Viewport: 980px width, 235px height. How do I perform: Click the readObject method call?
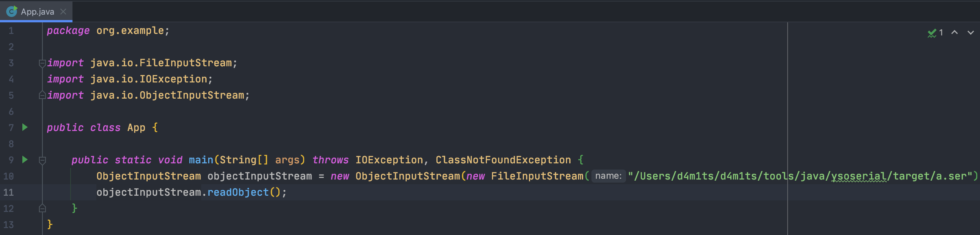click(x=238, y=192)
